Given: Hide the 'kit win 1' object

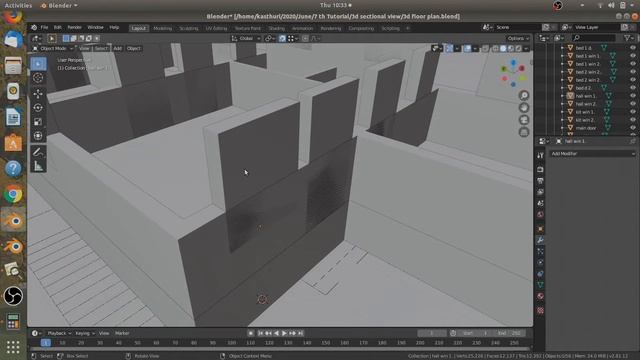Looking at the screenshot, I should 633,112.
